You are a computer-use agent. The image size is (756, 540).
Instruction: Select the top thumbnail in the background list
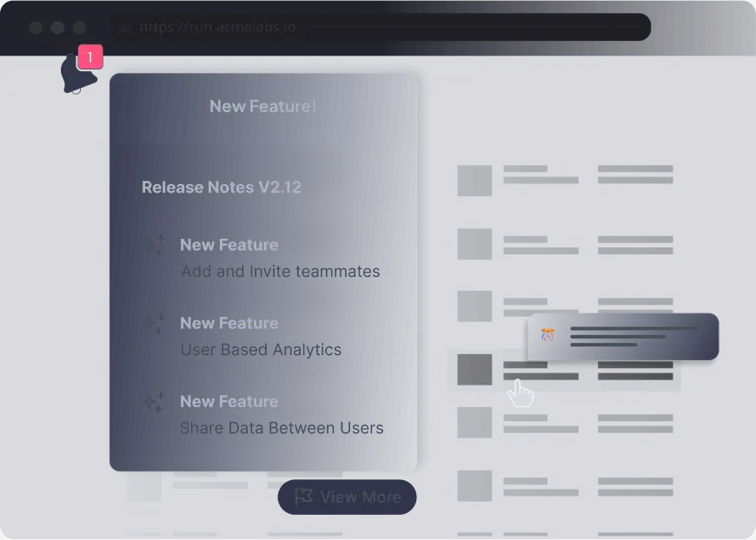coord(474,180)
